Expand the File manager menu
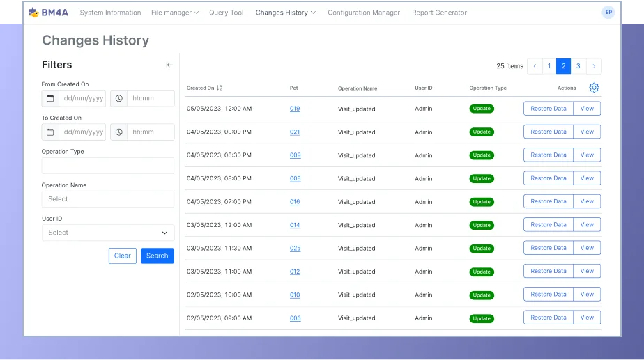The width and height of the screenshot is (644, 360). pos(175,13)
